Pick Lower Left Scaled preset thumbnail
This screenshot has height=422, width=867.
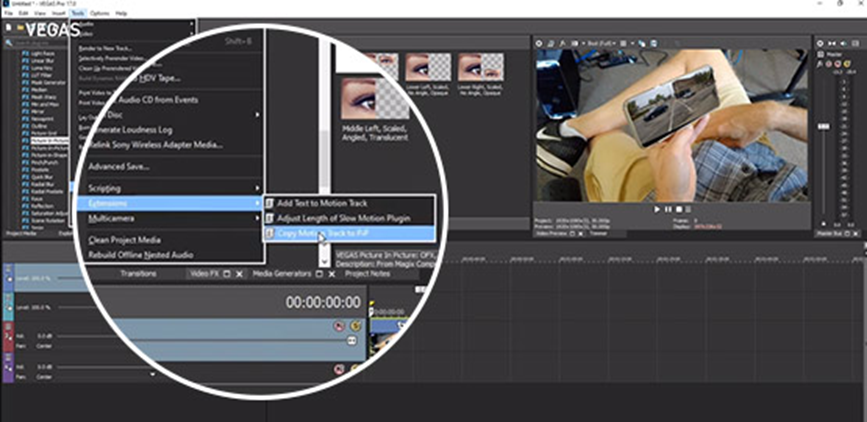[428, 67]
